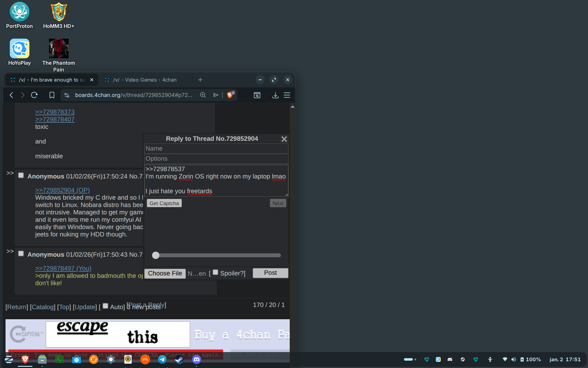Bookmark this page with bookmark icon
Image resolution: width=588 pixels, height=368 pixels.
[x=52, y=95]
